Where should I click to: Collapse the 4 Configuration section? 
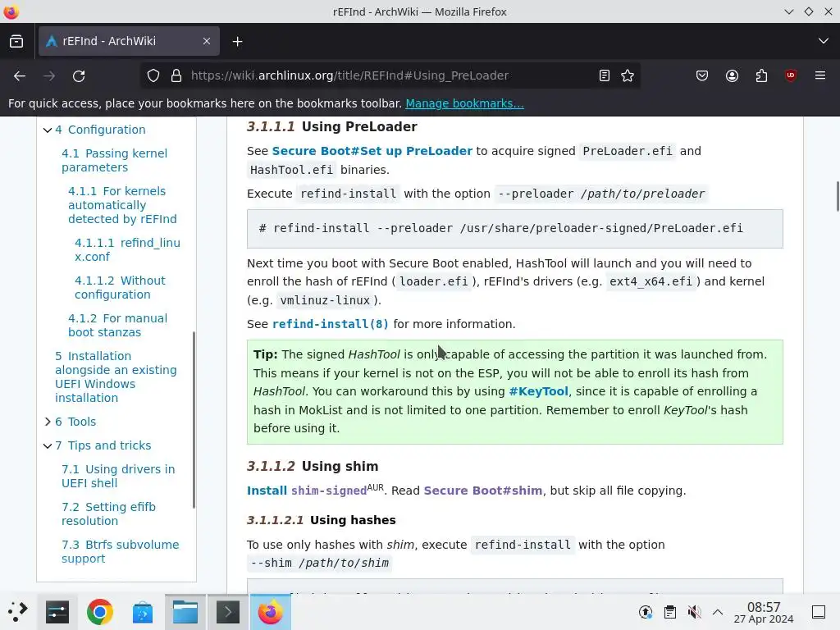click(x=47, y=130)
